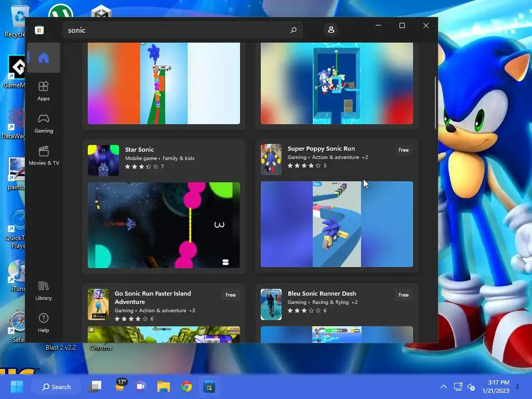Open Go Sonic Run Faster Island app icon
532x399 pixels.
click(x=98, y=304)
